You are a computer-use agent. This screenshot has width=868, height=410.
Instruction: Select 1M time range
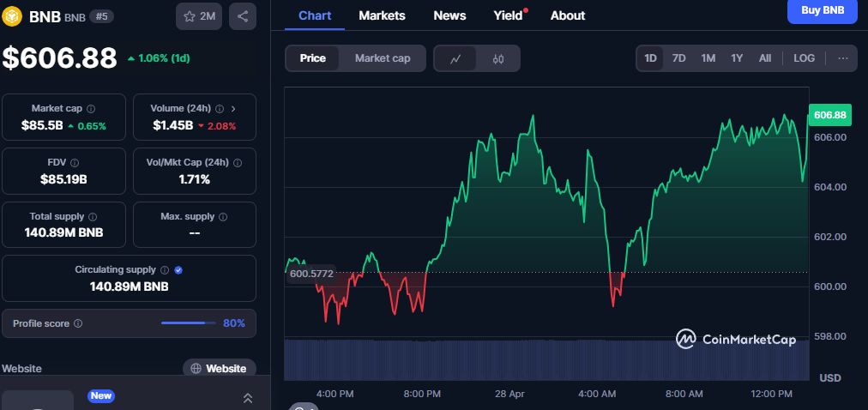[x=708, y=58]
